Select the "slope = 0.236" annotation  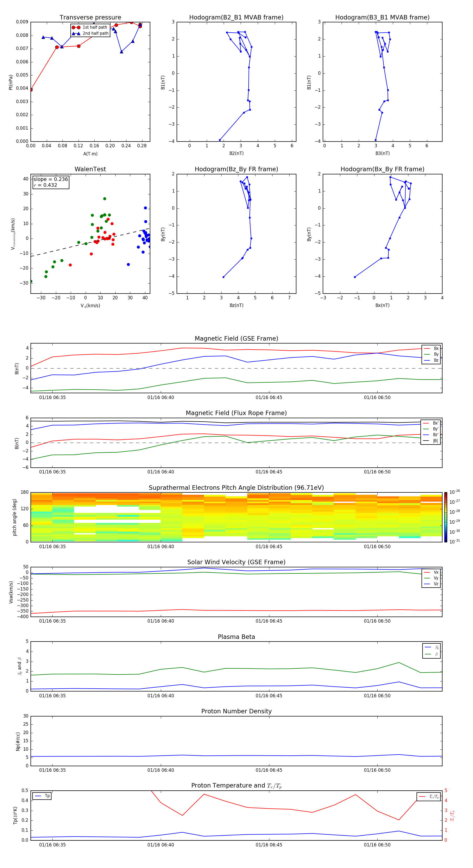tap(51, 179)
